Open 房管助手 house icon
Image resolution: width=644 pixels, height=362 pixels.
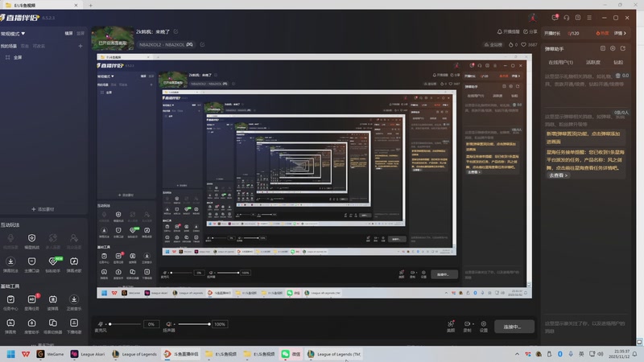(31, 326)
